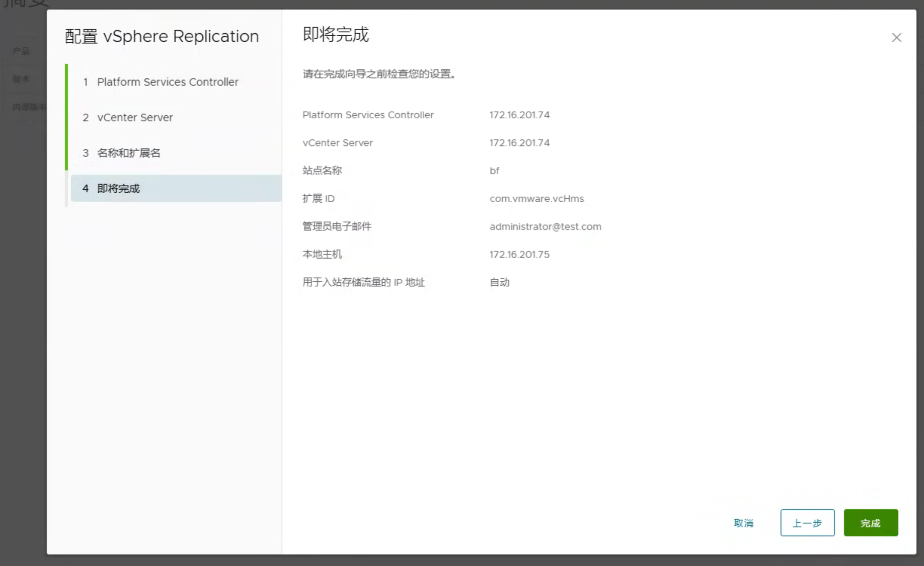Click the site name value bf

[494, 171]
